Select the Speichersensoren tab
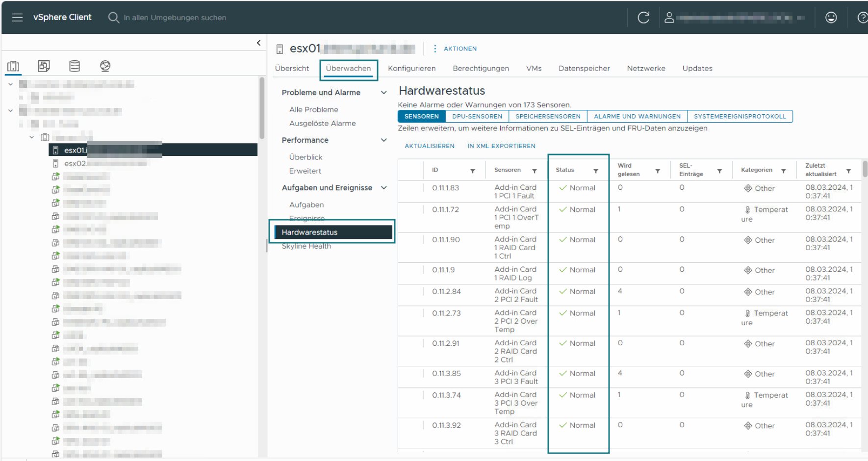868x461 pixels. coord(548,117)
